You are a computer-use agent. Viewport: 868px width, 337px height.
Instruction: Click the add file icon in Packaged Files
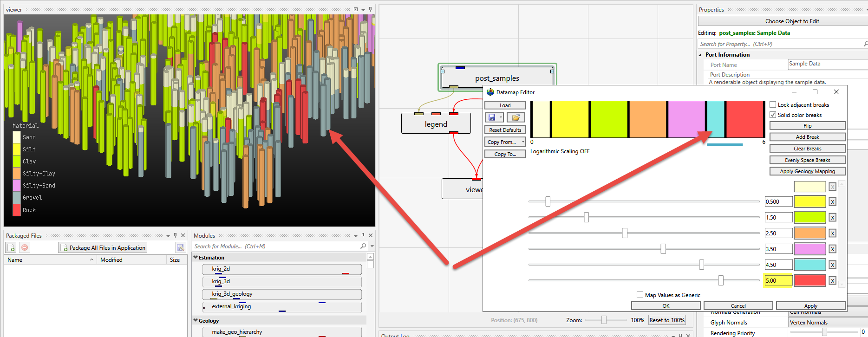click(11, 247)
